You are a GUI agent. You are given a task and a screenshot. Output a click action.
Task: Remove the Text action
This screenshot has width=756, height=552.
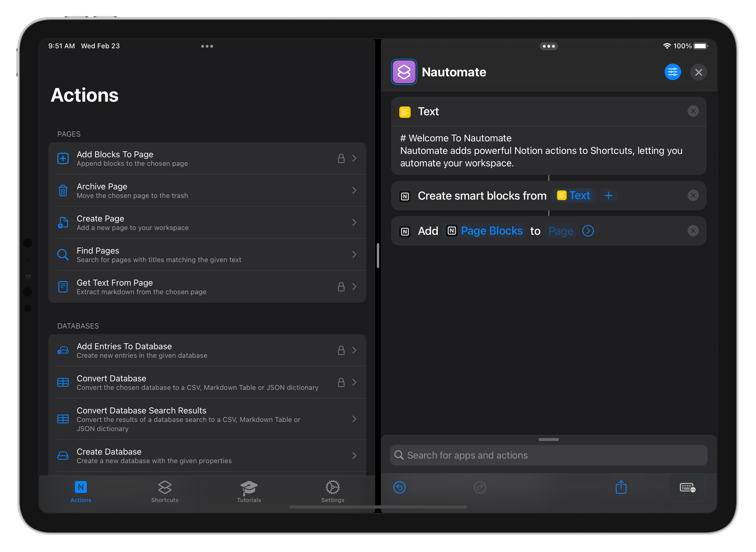(x=693, y=111)
